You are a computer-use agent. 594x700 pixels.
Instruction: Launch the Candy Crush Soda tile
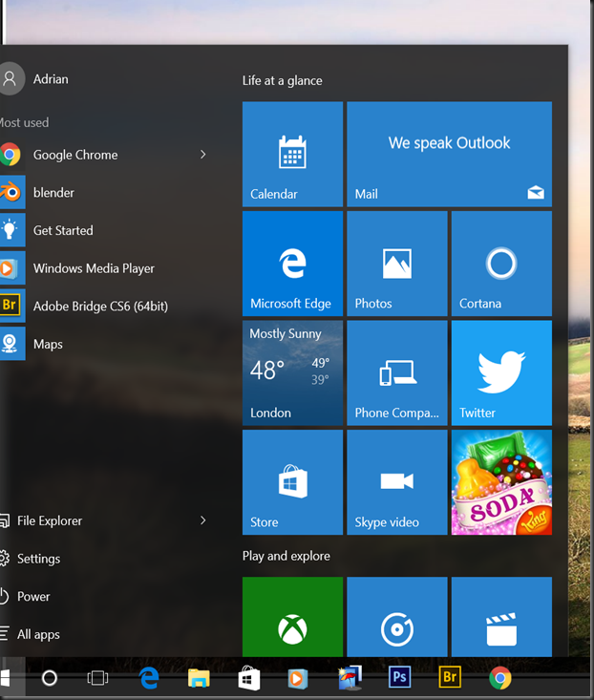click(x=501, y=482)
